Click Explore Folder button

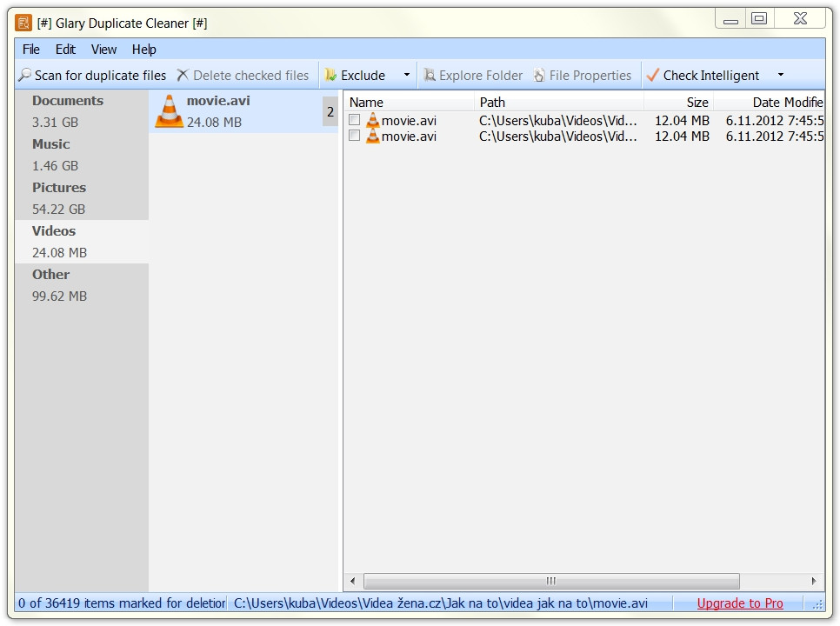click(473, 75)
